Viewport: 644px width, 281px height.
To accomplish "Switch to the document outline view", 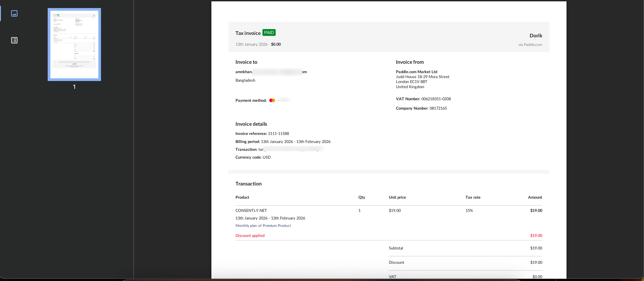I will point(14,40).
